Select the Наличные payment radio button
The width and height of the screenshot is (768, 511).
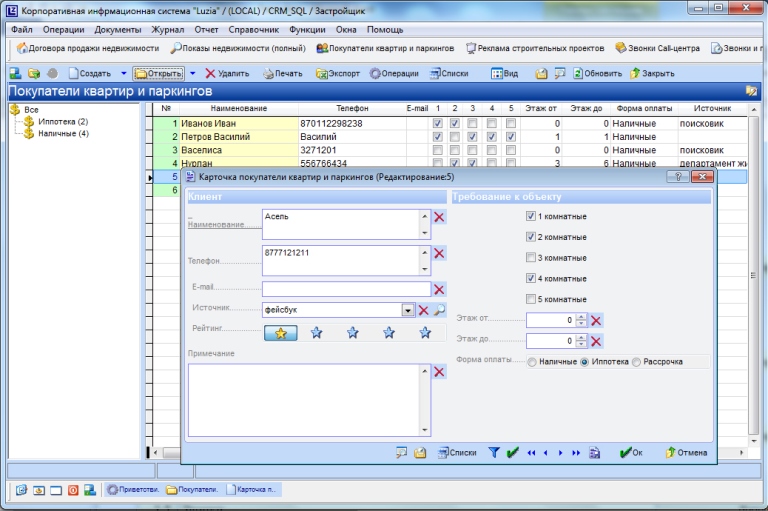pos(532,362)
